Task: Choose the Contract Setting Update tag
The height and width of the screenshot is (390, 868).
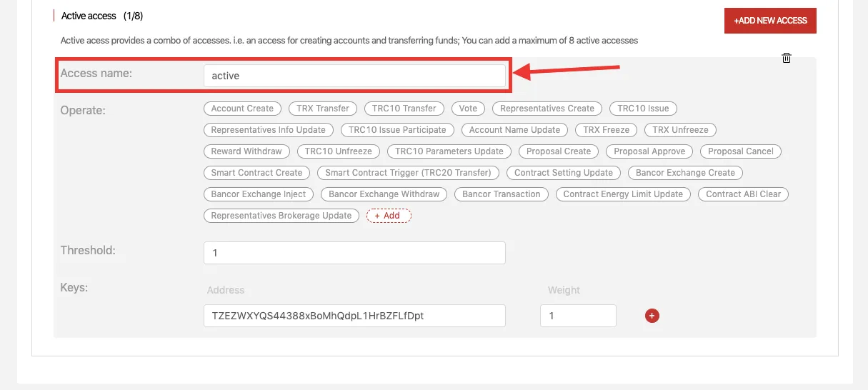Action: click(x=564, y=173)
